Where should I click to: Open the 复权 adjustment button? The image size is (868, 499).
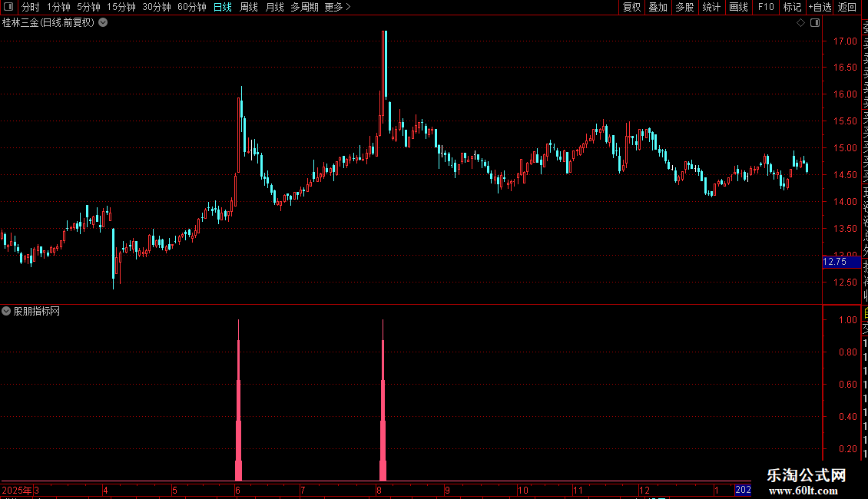coord(631,7)
